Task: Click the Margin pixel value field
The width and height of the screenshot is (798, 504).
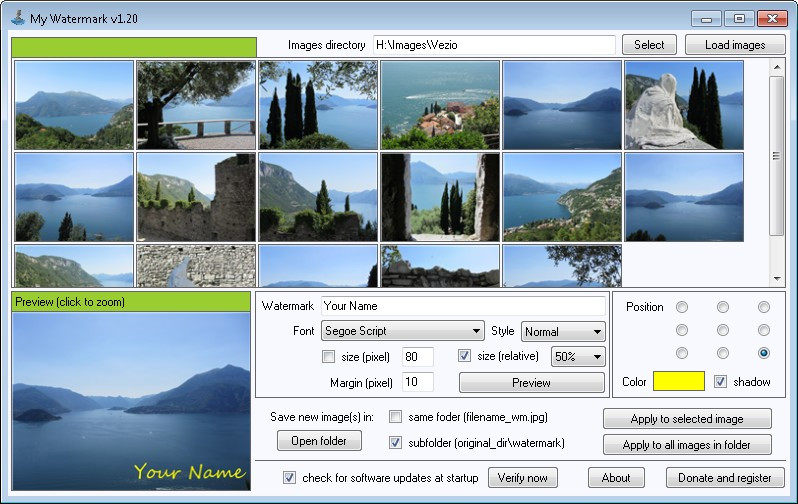Action: click(x=417, y=382)
